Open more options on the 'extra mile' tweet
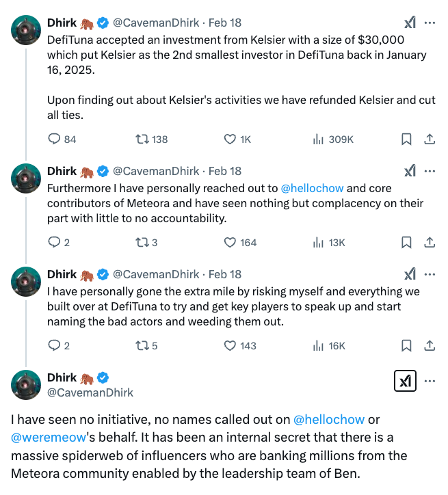Screen dimensions: 448x495 tap(430, 274)
